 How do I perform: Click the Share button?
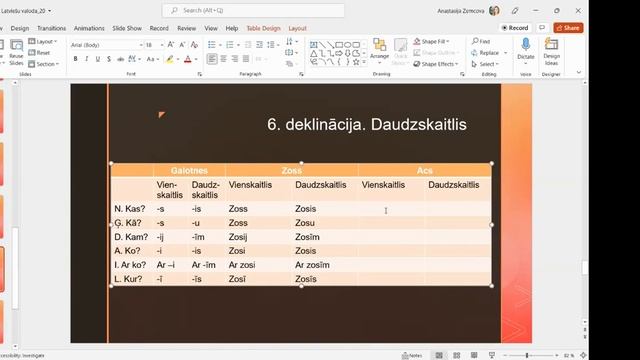coord(568,28)
